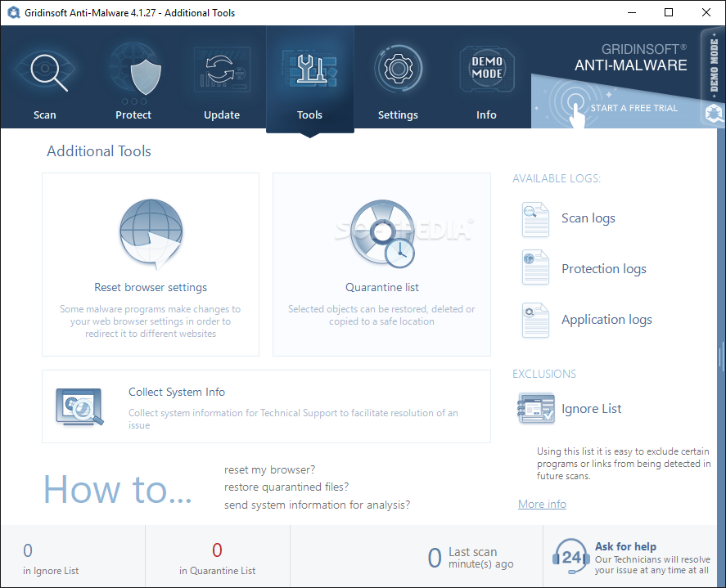The image size is (726, 588).
Task: Click 'send system information for analysis?' link
Action: coord(317,505)
